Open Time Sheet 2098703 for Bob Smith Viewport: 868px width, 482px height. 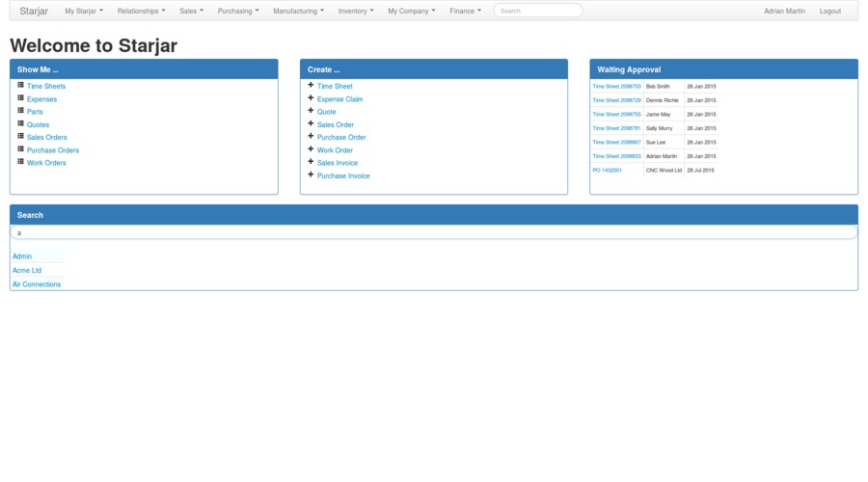616,86
